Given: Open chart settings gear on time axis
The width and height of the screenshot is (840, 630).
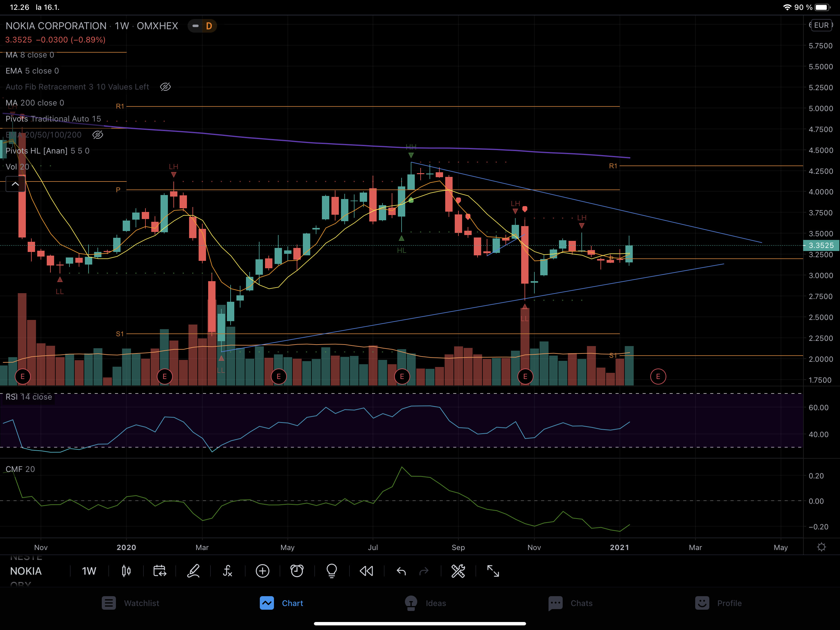Looking at the screenshot, I should point(821,547).
